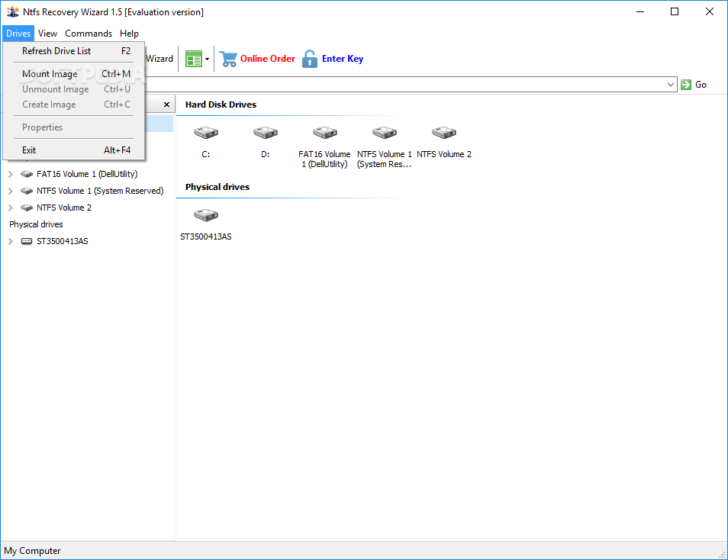728x560 pixels.
Task: Select NTFS Volume 2 tree item
Action: pyautogui.click(x=64, y=208)
